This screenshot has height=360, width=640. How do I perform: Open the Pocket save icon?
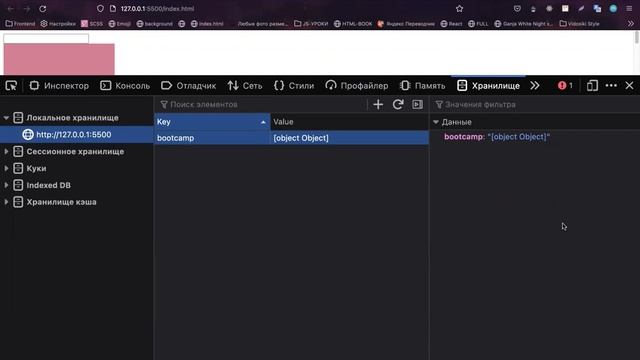[517, 9]
